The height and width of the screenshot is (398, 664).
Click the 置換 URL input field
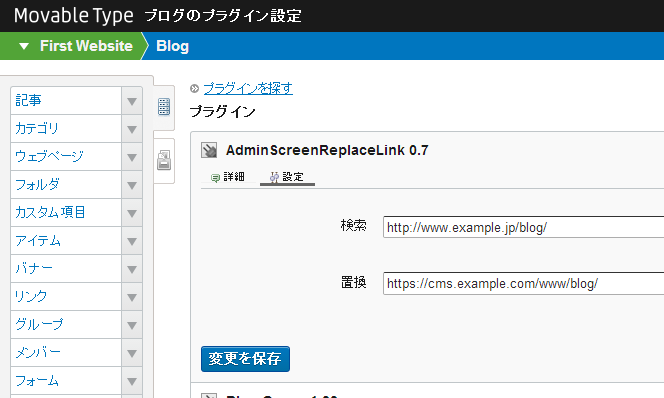click(x=523, y=283)
